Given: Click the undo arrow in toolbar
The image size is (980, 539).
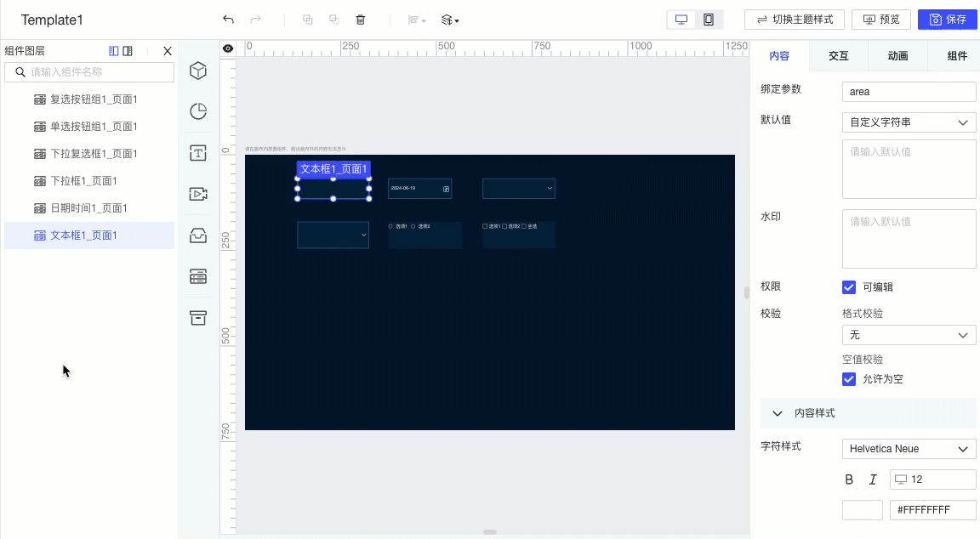Looking at the screenshot, I should point(228,20).
